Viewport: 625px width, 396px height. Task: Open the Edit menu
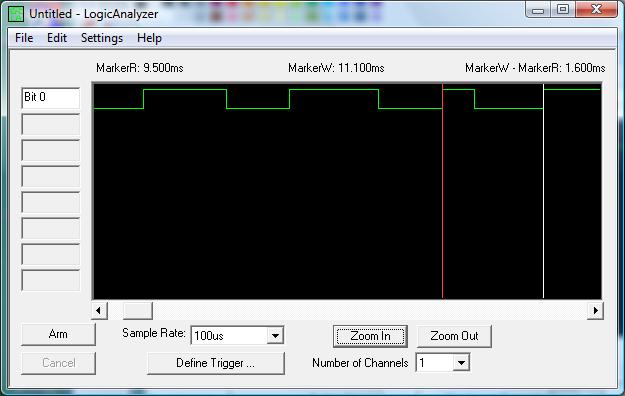click(57, 38)
